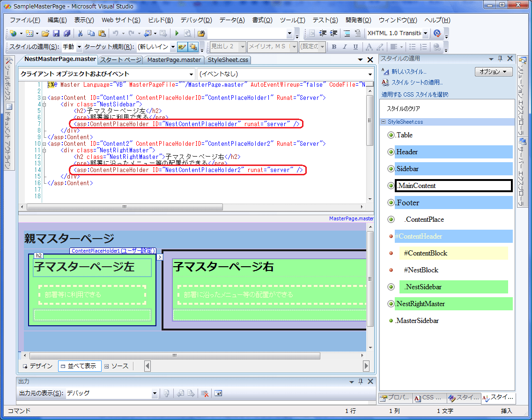Image resolution: width=532 pixels, height=420 pixels.
Task: Toggle the style application 'ab' pencil button
Action: 182,47
